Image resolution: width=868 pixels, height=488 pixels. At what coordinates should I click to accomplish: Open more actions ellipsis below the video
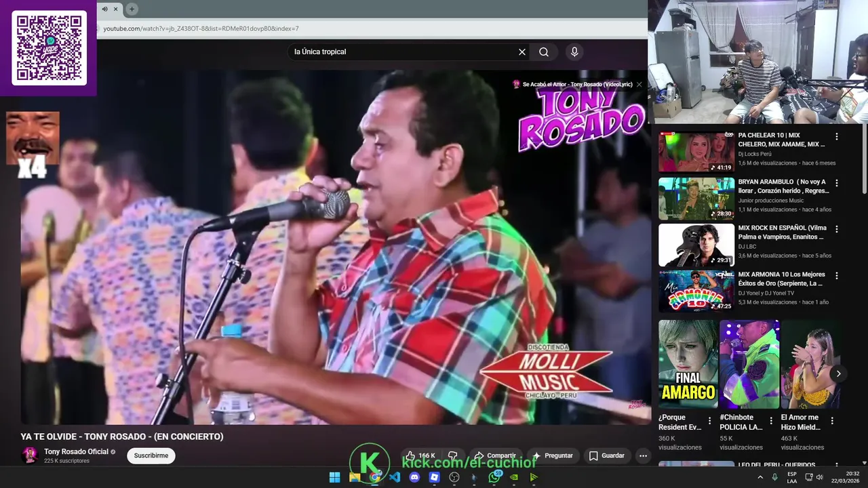pos(643,455)
